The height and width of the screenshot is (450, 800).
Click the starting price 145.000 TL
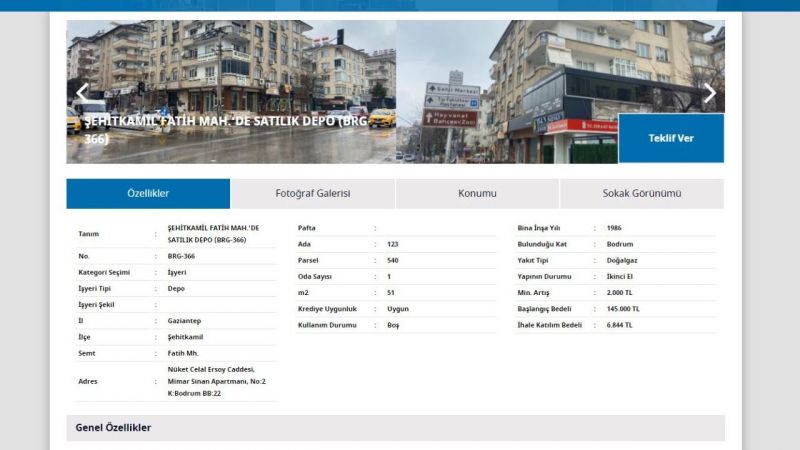(x=623, y=309)
